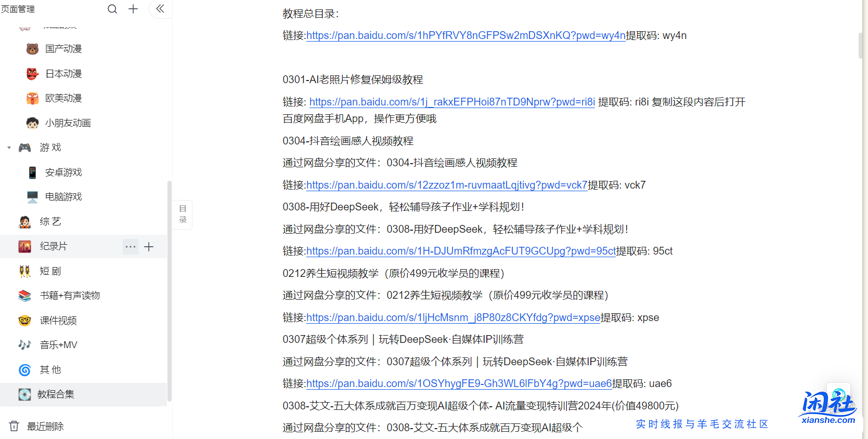Add a new page with the plus icon

[x=133, y=9]
